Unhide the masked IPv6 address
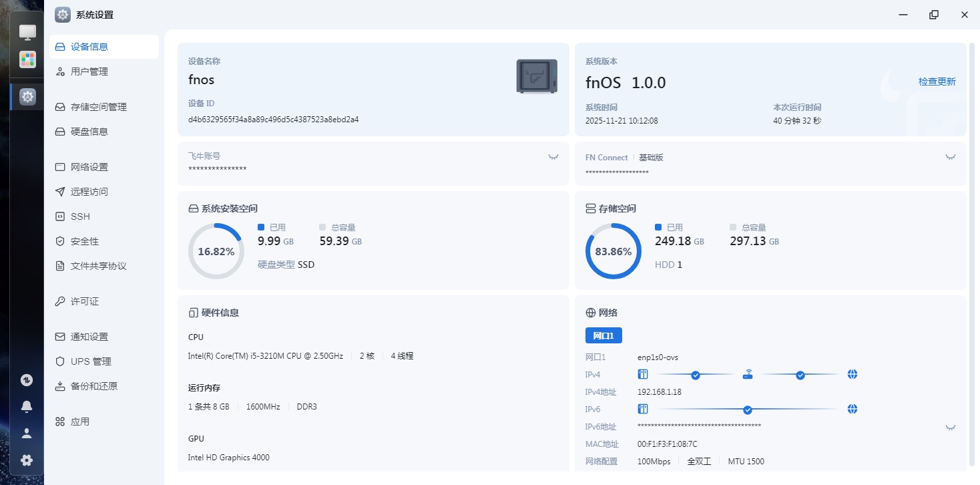This screenshot has height=485, width=980. click(950, 427)
